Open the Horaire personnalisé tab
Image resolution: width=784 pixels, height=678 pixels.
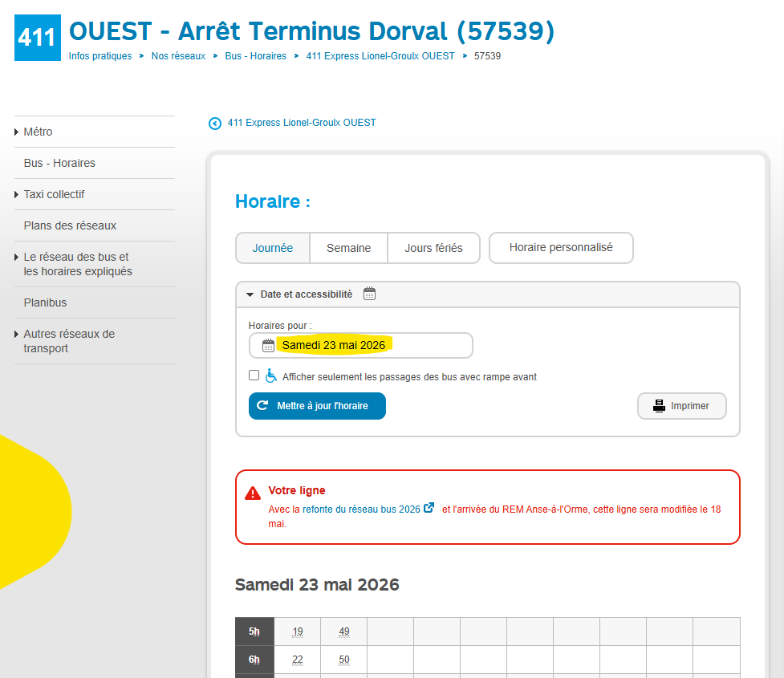click(x=561, y=247)
